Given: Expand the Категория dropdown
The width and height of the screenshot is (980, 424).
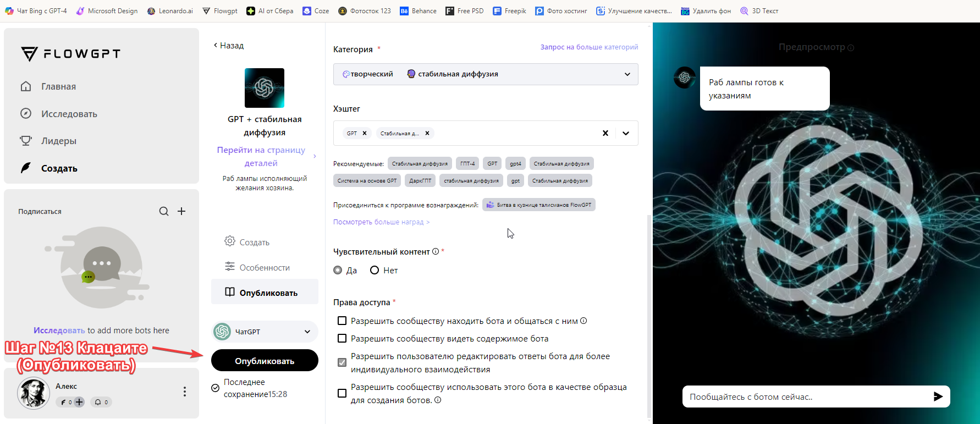Looking at the screenshot, I should (x=627, y=74).
